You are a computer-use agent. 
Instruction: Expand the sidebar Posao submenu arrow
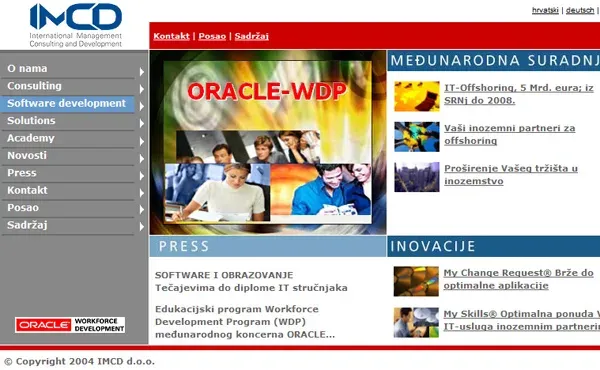click(142, 210)
